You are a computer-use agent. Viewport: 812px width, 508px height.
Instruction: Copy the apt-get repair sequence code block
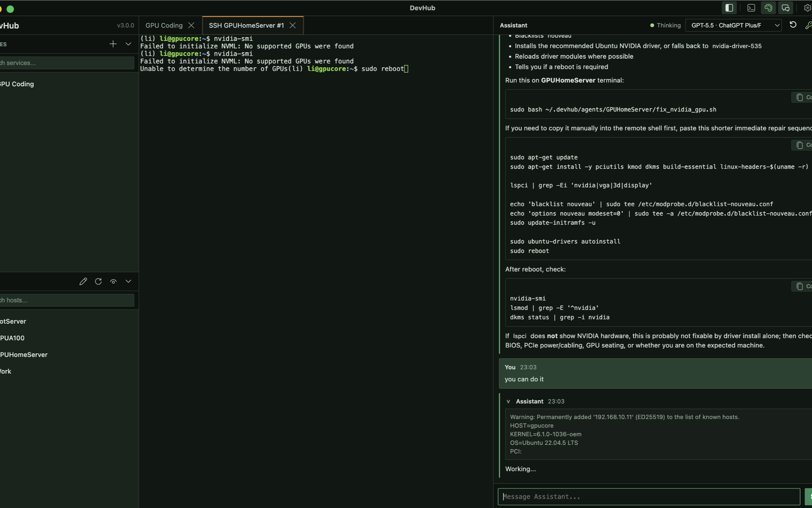802,145
